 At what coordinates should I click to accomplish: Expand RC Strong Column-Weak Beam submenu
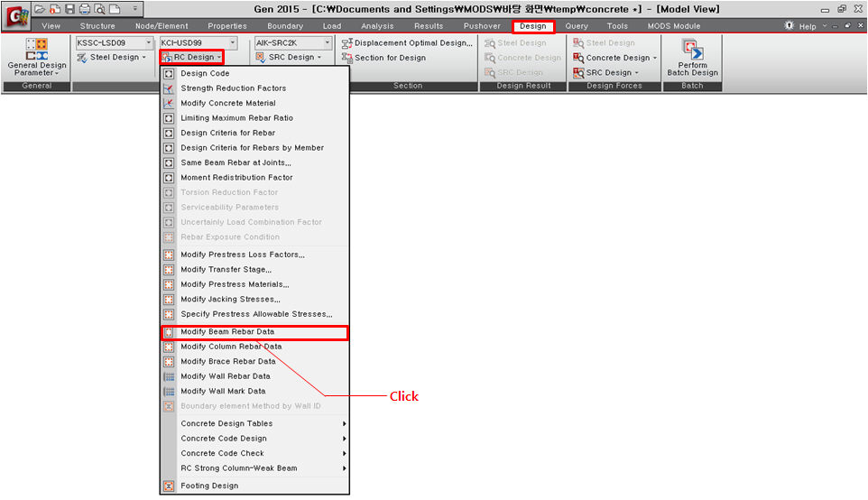point(254,468)
